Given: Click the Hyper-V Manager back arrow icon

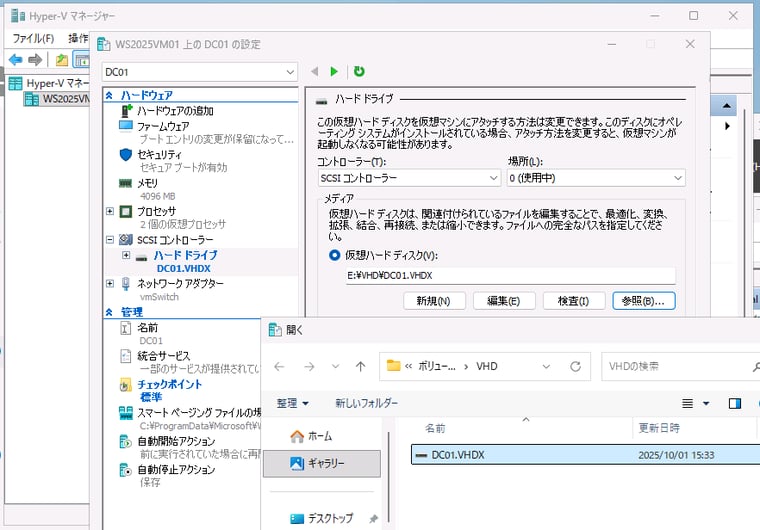Looking at the screenshot, I should 16,60.
